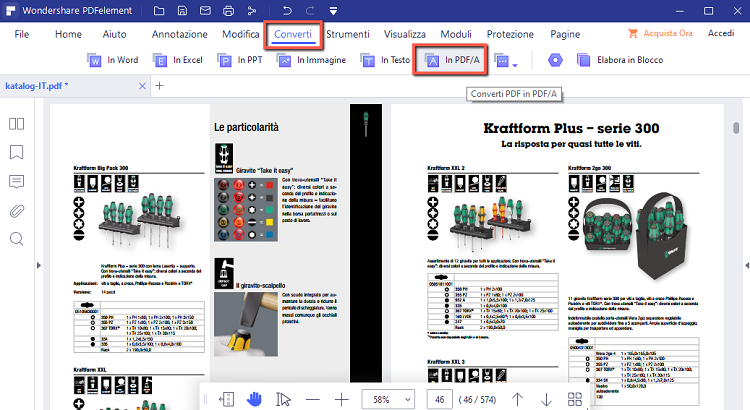The height and width of the screenshot is (410, 750).
Task: Open the Pagine tab
Action: tap(565, 34)
